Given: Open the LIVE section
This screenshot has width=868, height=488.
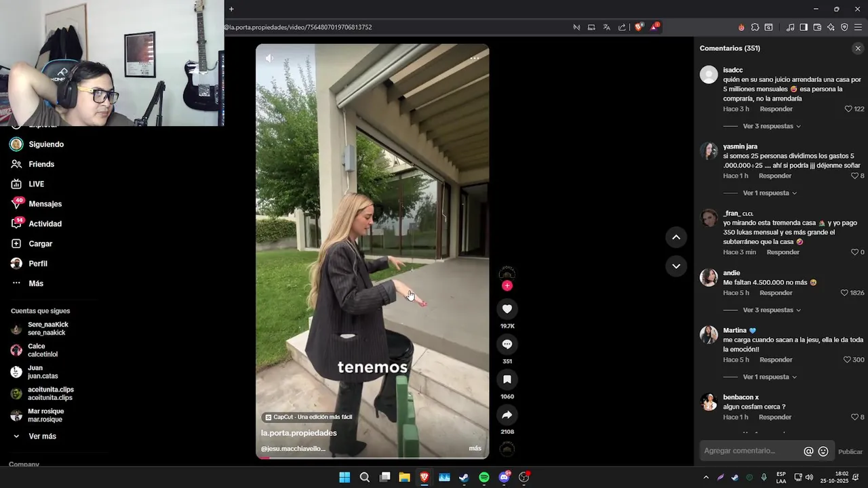Looking at the screenshot, I should 36,184.
